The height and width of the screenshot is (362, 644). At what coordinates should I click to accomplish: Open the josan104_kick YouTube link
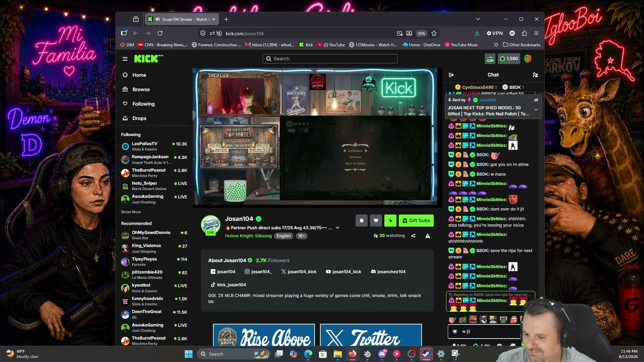[x=344, y=271]
